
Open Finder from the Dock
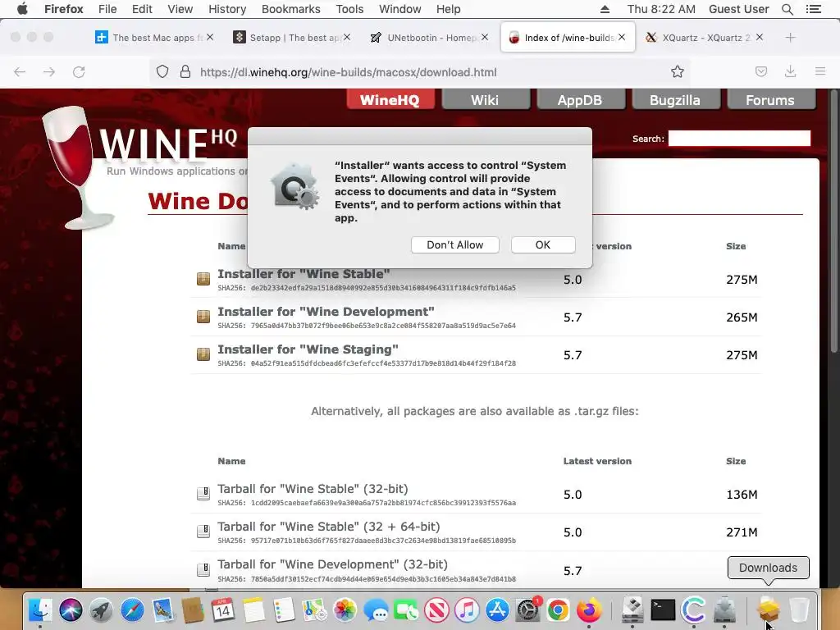(39, 610)
